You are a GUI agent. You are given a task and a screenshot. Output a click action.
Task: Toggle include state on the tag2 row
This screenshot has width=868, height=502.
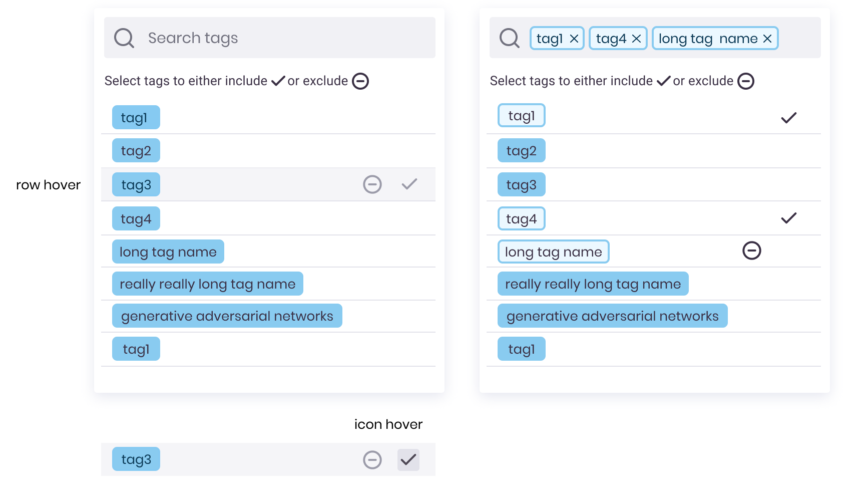(x=136, y=150)
